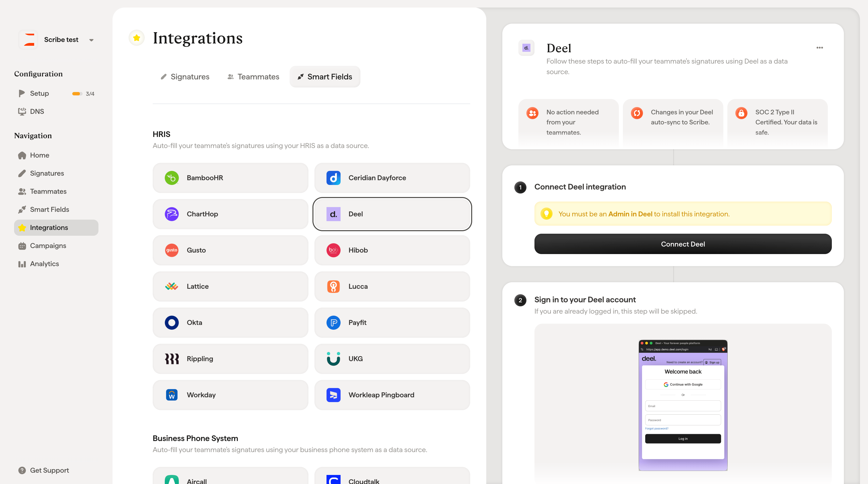Click the Lattice logo icon
Screen dimensions: 868x484
pyautogui.click(x=172, y=286)
